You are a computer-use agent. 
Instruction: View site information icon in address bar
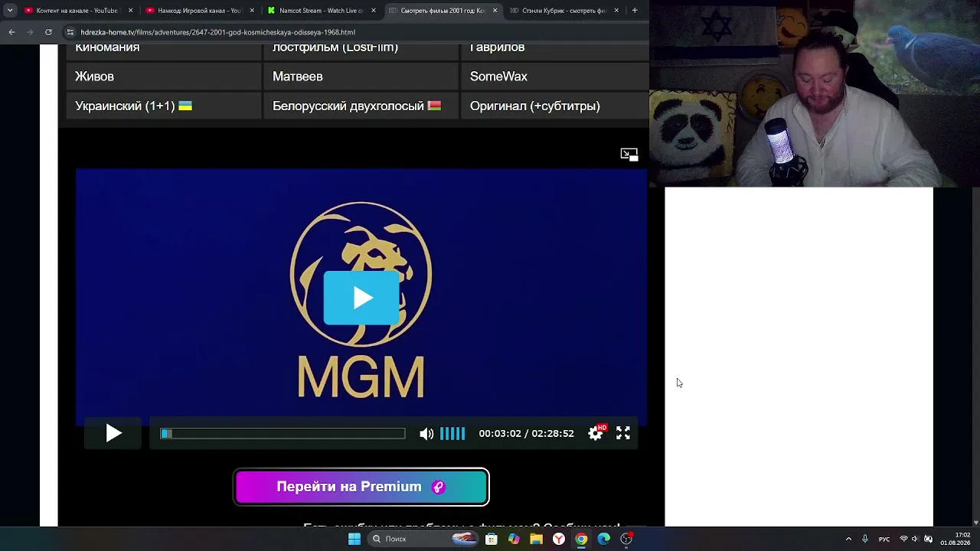tap(70, 32)
